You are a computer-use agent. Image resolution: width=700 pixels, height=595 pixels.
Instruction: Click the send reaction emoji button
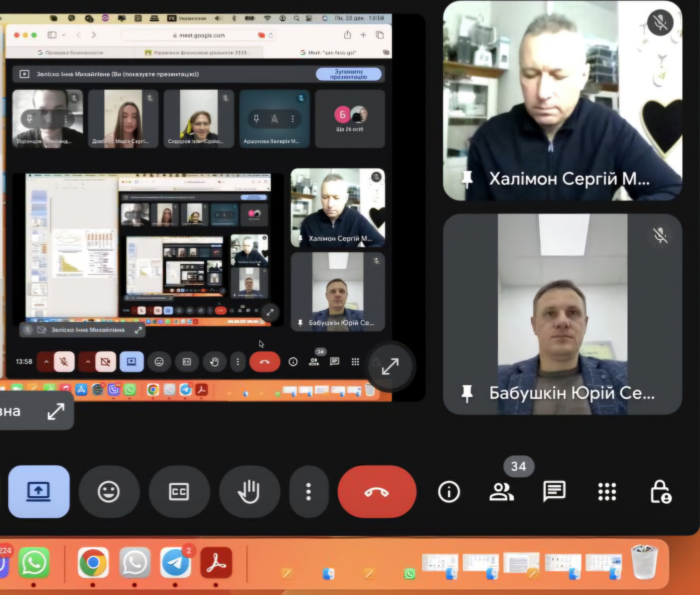point(108,492)
